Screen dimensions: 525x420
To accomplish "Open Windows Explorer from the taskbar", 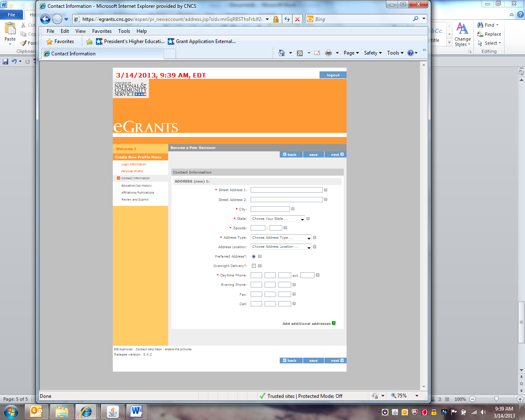I will coord(62,412).
